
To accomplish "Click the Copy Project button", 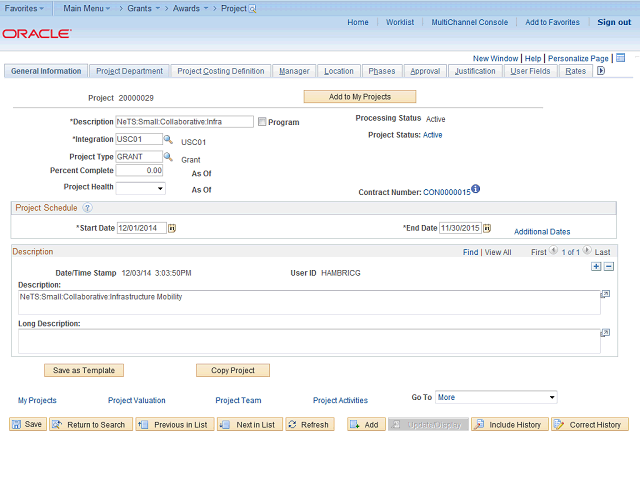I will point(232,370).
